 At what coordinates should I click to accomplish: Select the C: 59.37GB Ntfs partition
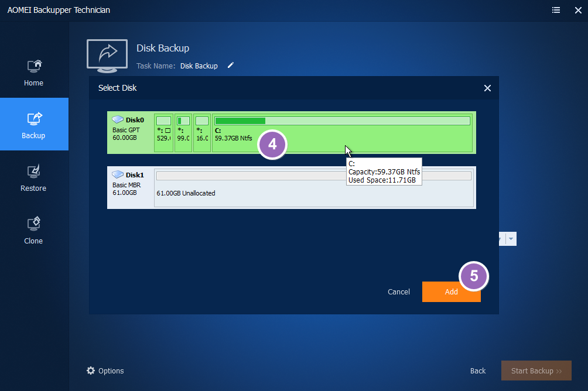tap(342, 133)
